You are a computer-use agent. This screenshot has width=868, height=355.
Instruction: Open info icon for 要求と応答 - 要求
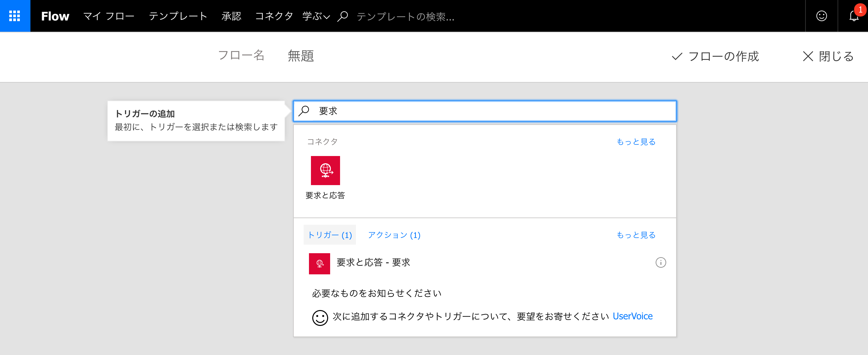coord(661,262)
